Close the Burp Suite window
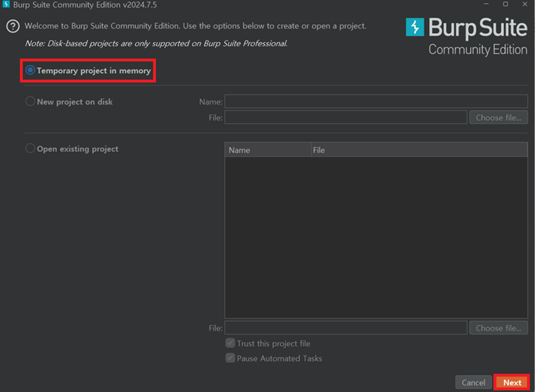The height and width of the screenshot is (392, 535). (x=525, y=4)
